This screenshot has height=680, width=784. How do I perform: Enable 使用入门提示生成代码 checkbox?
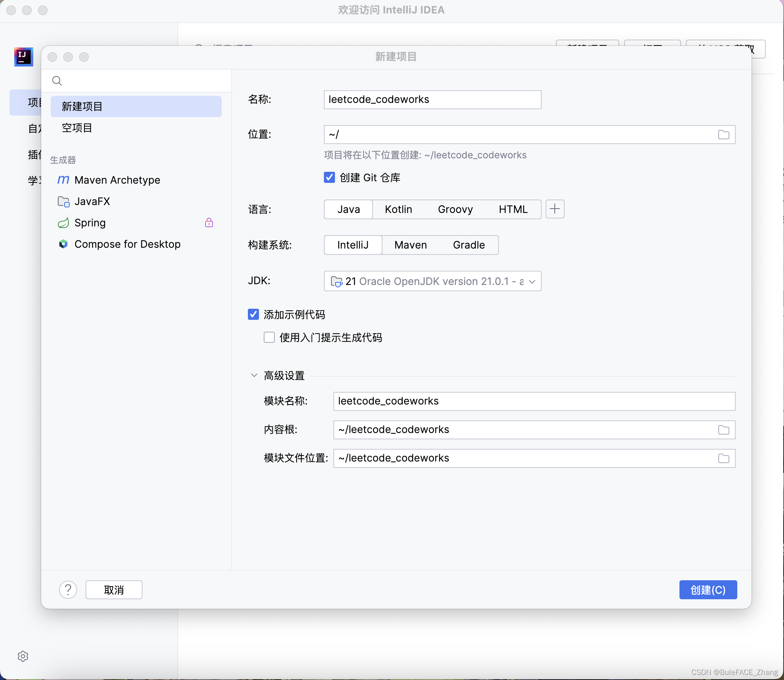(269, 337)
